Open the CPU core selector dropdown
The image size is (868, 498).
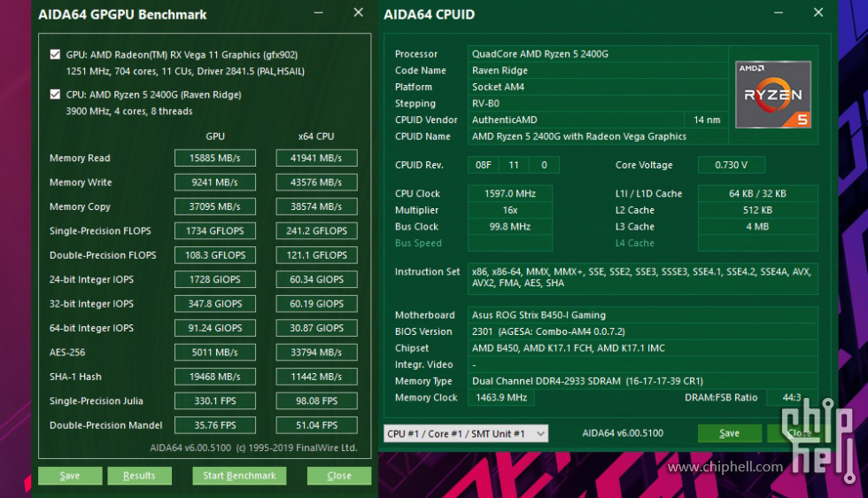click(466, 433)
